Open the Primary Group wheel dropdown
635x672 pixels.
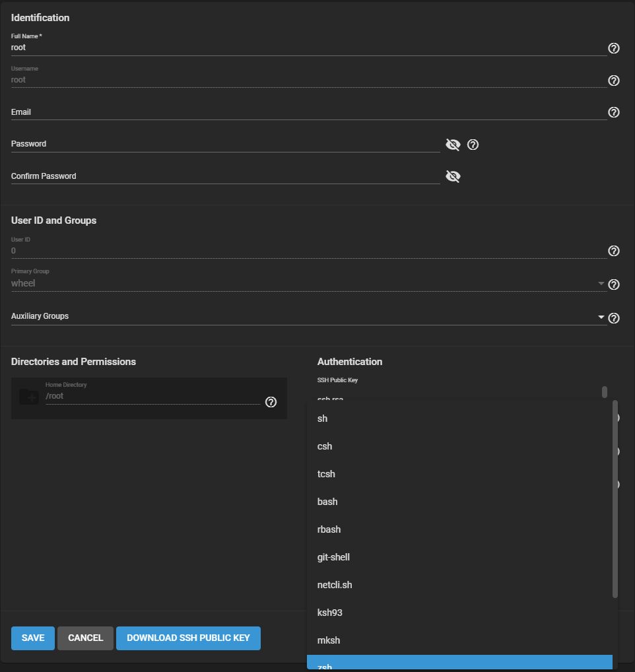pos(601,284)
